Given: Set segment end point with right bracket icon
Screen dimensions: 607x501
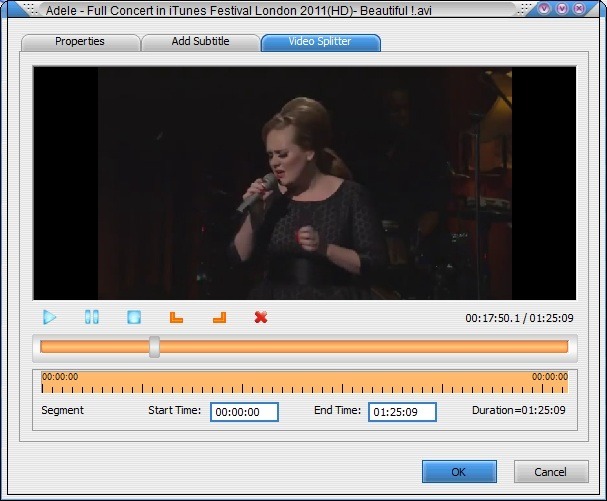Looking at the screenshot, I should 219,317.
